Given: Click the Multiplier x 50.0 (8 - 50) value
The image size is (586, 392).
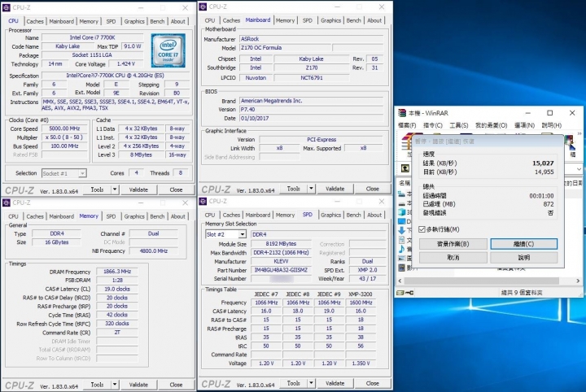Looking at the screenshot, I should 64,137.
